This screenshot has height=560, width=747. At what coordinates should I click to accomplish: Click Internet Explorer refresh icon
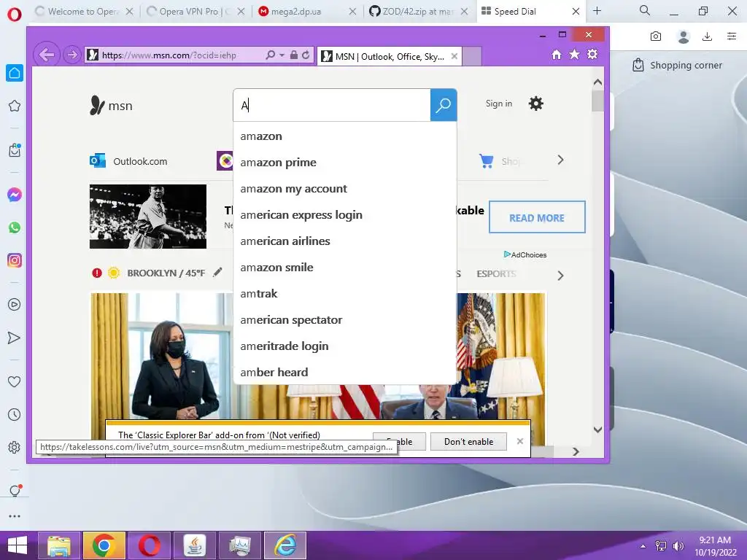[306, 55]
